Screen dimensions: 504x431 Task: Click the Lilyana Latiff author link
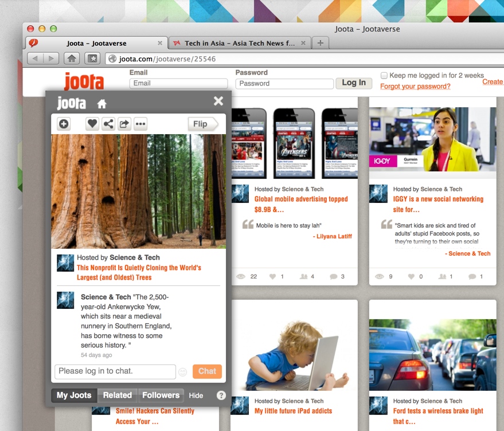coord(334,236)
